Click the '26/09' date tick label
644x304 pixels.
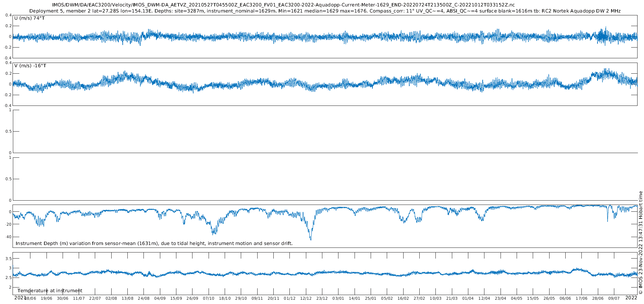192,298
